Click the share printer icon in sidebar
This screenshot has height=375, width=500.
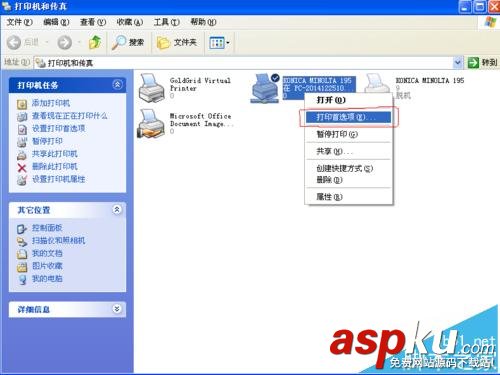tap(22, 155)
